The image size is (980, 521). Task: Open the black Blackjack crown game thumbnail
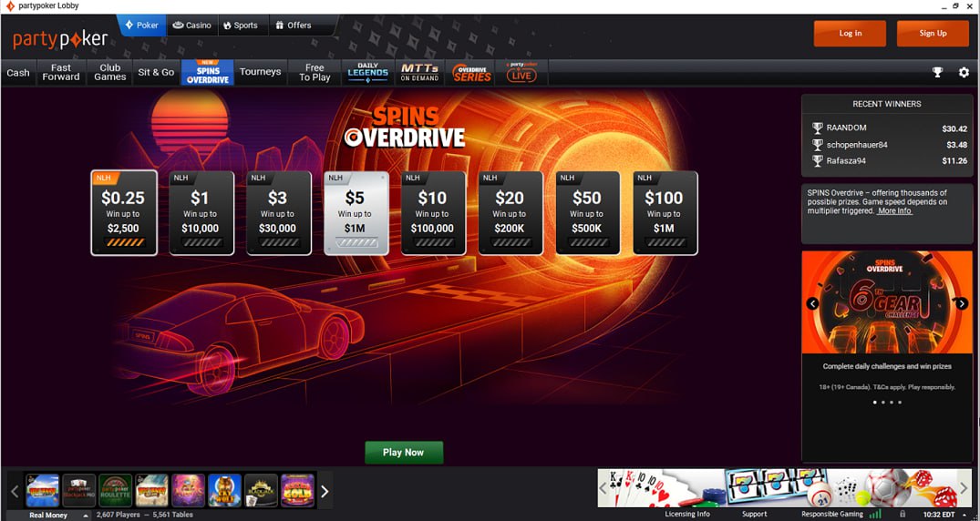click(261, 490)
